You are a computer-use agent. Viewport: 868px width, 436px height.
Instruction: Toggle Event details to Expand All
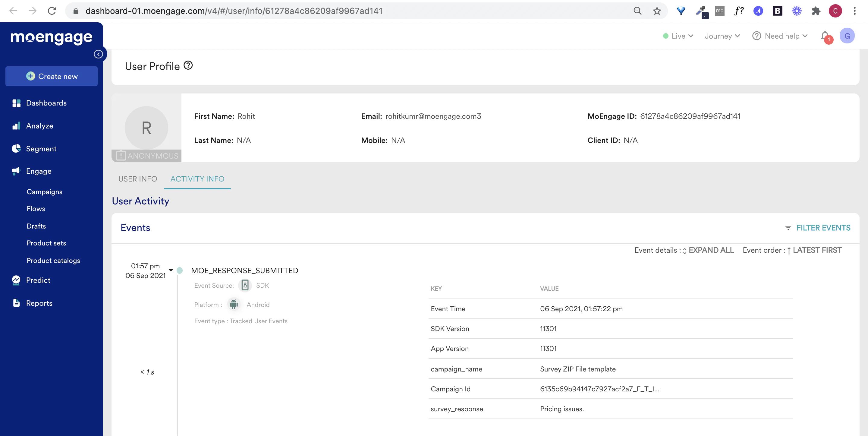click(x=711, y=250)
